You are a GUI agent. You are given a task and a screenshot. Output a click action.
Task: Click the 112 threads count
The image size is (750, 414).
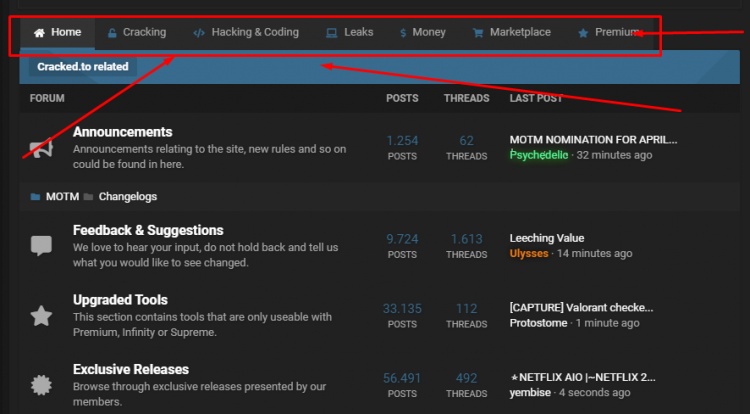[466, 309]
